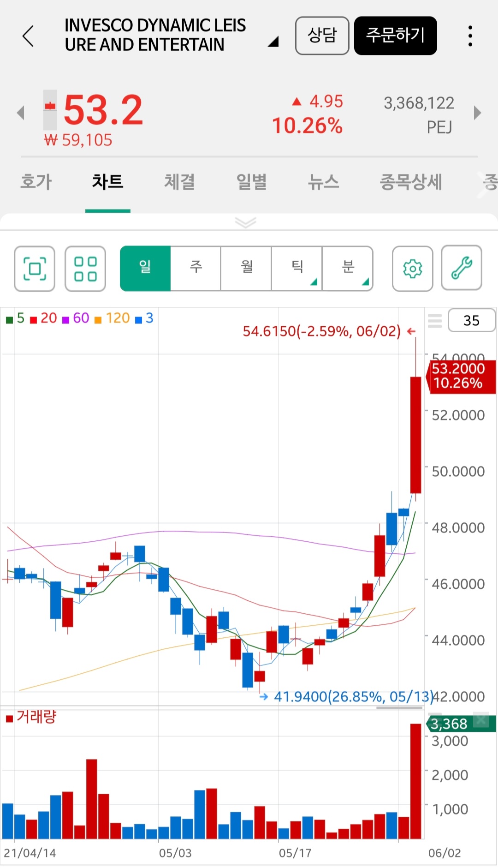Tap the won price ₩ 59,105

(78, 140)
